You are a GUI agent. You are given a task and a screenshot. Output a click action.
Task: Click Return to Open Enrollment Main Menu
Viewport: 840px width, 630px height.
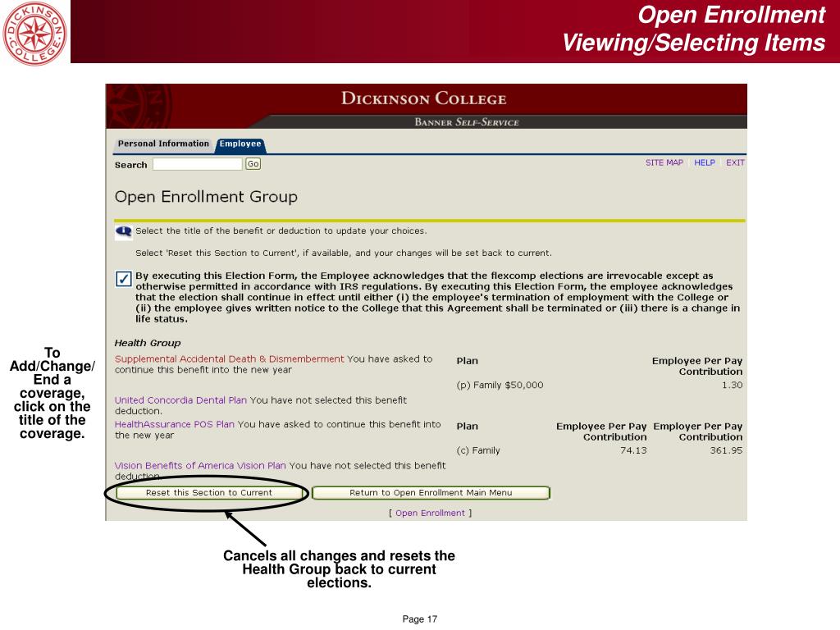pyautogui.click(x=431, y=493)
